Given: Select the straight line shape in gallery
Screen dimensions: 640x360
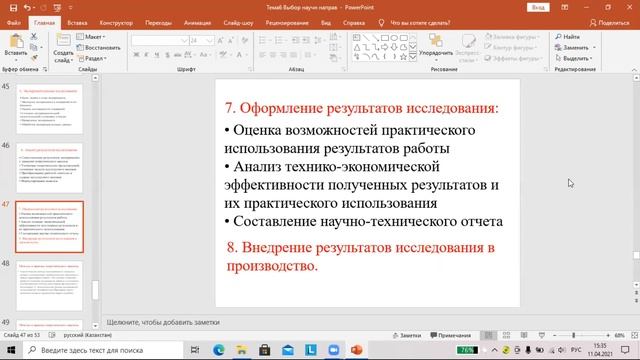Looking at the screenshot, I should [x=366, y=38].
